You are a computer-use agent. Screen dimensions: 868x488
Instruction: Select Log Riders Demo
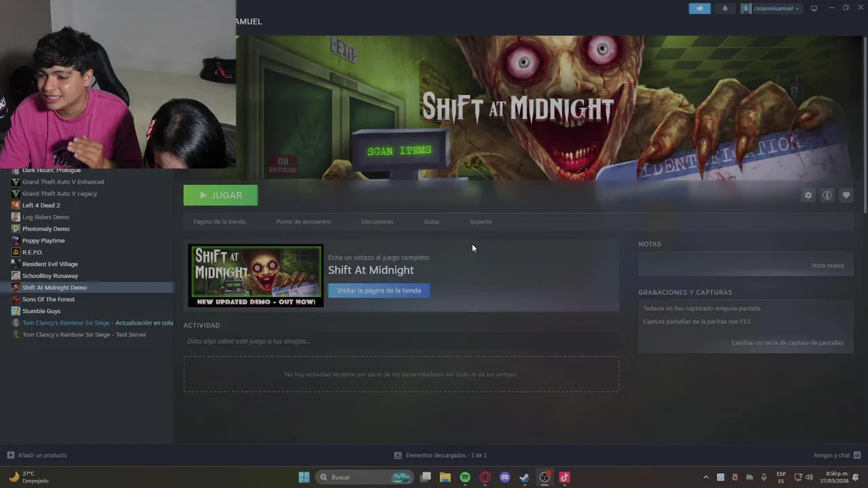click(x=45, y=217)
